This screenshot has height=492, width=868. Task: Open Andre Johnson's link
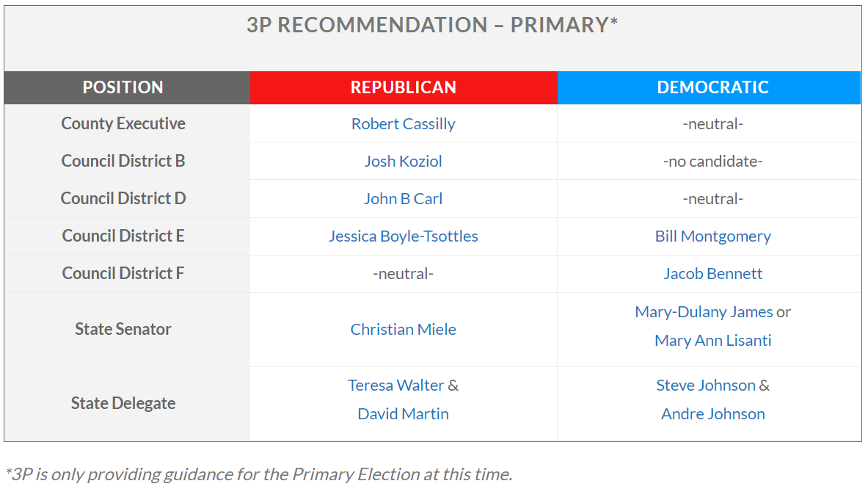pos(713,414)
